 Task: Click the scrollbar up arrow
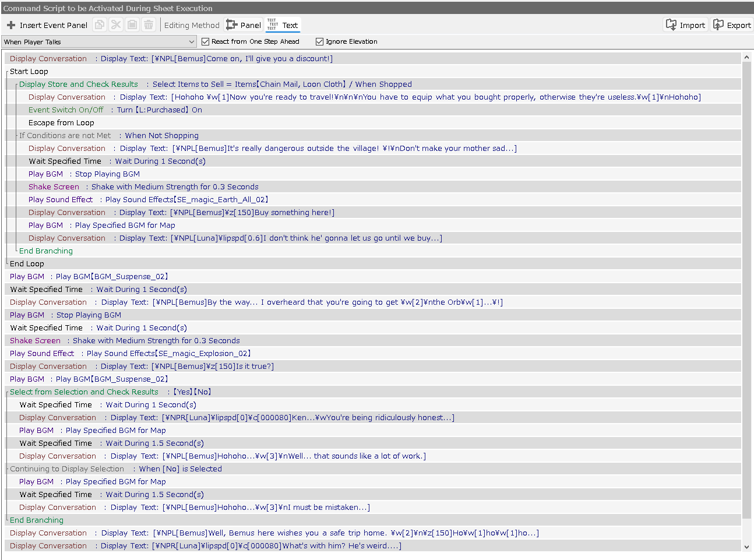(x=747, y=58)
